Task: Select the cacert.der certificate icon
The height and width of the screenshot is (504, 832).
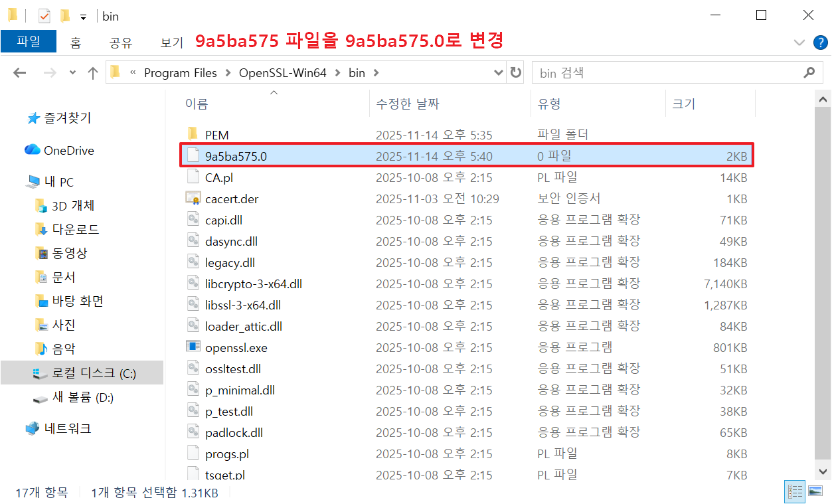Action: coord(193,199)
